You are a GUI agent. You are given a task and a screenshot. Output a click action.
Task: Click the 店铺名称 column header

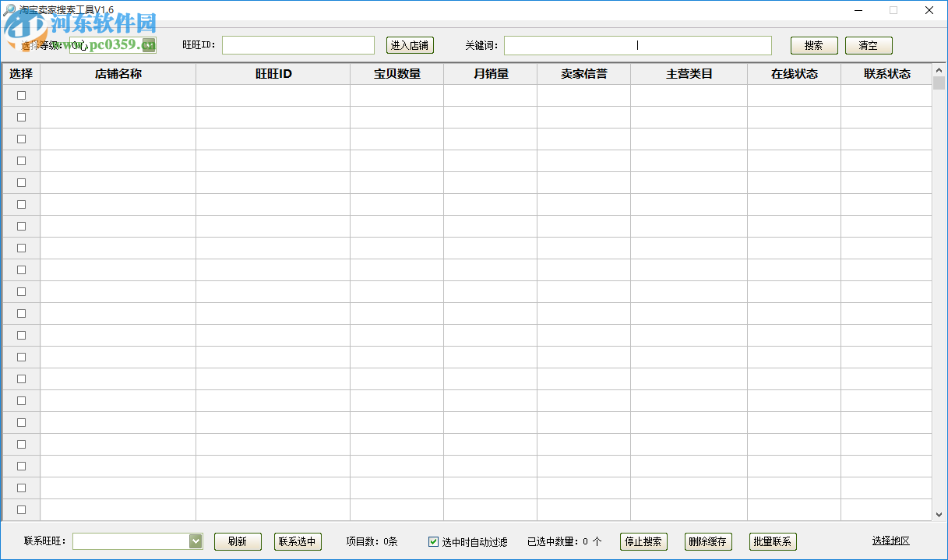(x=118, y=73)
